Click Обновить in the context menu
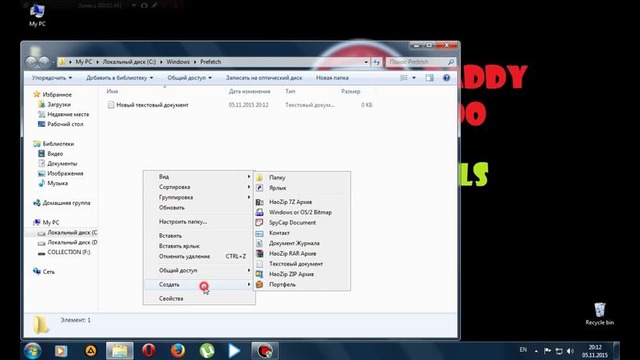 [x=199, y=207]
